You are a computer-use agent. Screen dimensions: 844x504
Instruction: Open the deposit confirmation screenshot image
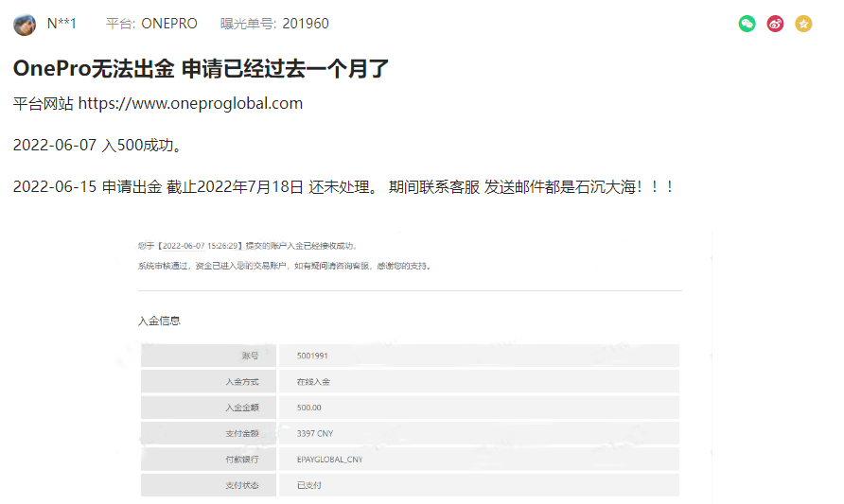[414, 366]
